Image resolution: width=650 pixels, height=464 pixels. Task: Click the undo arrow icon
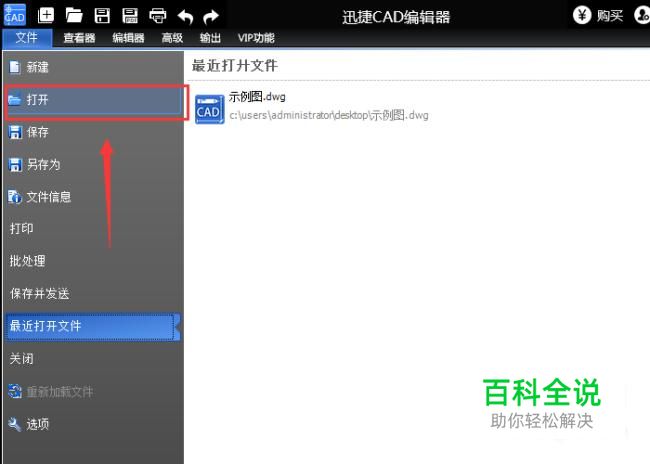click(x=185, y=17)
